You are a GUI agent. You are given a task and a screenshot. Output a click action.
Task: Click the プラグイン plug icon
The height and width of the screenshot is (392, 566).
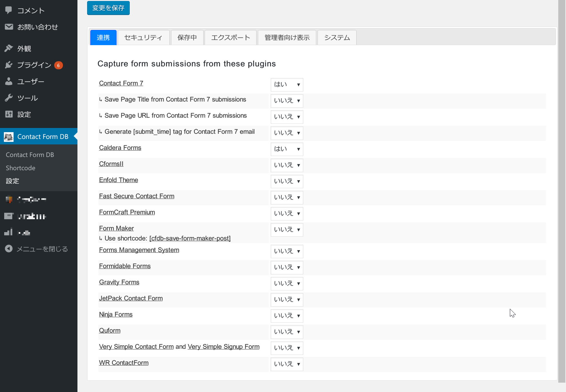[x=9, y=65]
